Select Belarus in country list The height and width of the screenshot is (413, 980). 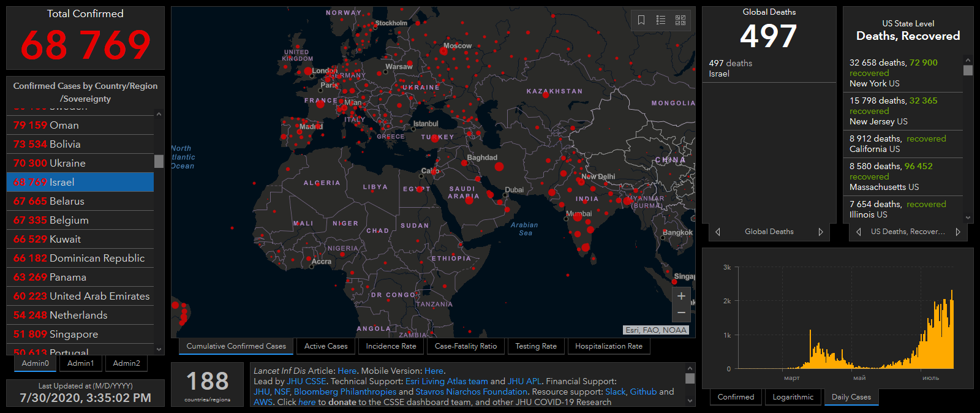click(x=80, y=201)
